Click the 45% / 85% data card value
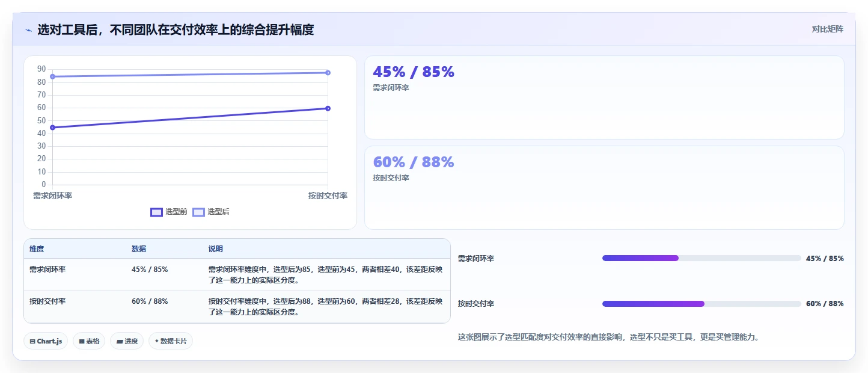 coord(414,72)
